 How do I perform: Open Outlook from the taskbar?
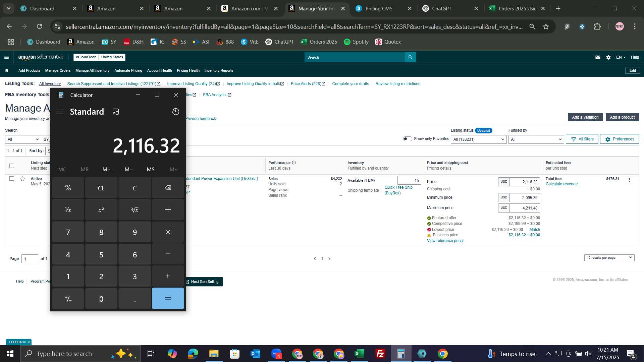(x=255, y=354)
